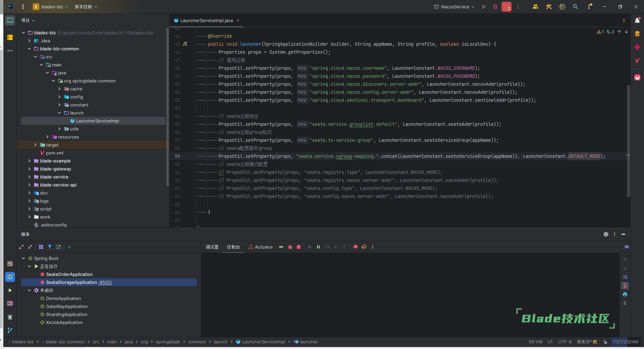Image resolution: width=644 pixels, height=349 pixels.
Task: Open the Git tool window icon
Action: tap(10, 330)
